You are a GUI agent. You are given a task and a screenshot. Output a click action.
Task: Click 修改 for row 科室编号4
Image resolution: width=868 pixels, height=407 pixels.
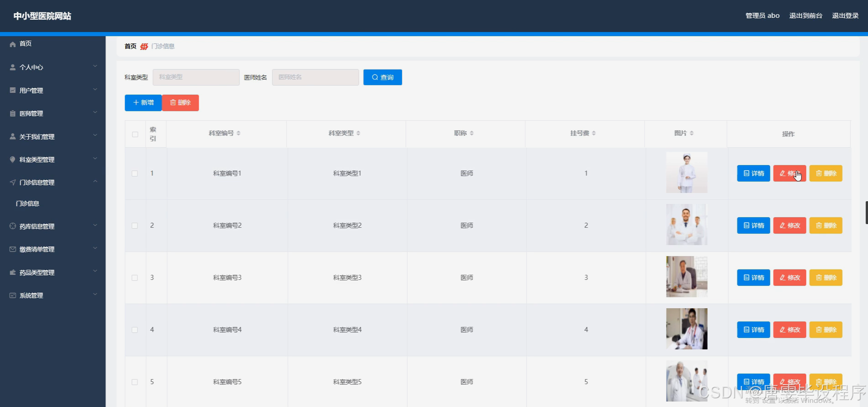tap(790, 330)
